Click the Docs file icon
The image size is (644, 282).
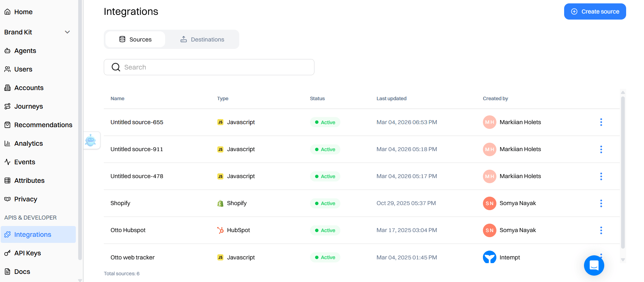coord(7,272)
